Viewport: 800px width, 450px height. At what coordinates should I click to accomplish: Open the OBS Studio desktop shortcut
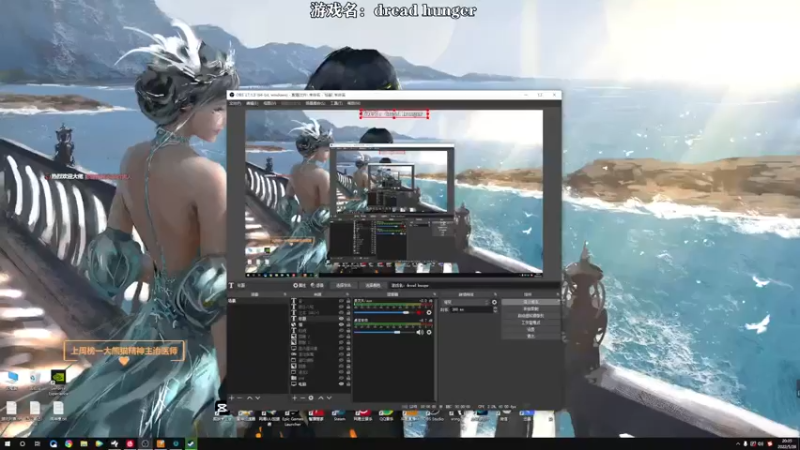pyautogui.click(x=434, y=415)
